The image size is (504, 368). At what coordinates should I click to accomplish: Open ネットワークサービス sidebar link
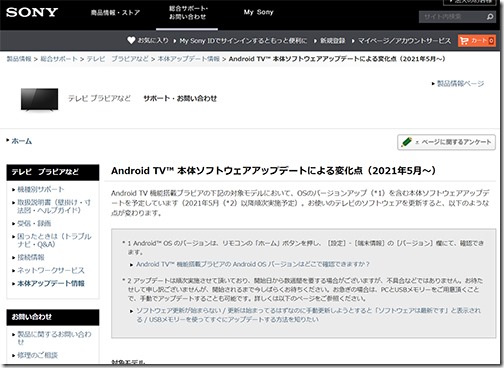pos(51,270)
